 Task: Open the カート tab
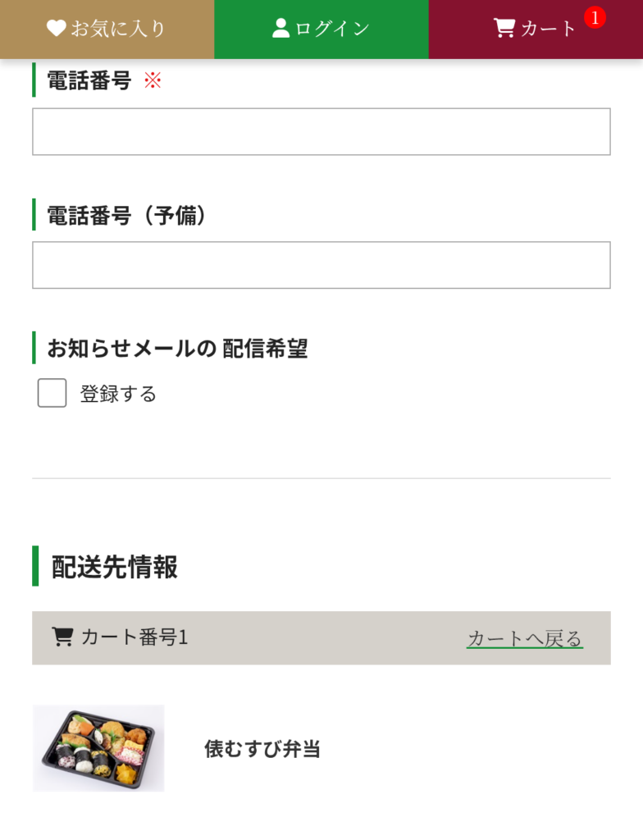coord(536,30)
